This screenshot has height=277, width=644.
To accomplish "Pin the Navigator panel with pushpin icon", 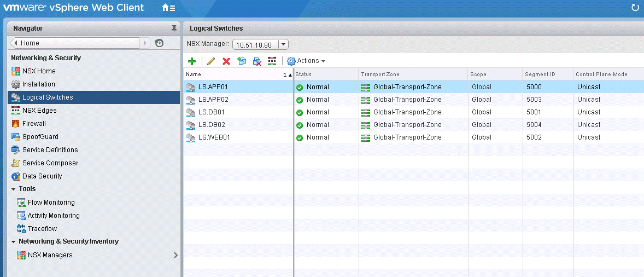I will [x=174, y=28].
